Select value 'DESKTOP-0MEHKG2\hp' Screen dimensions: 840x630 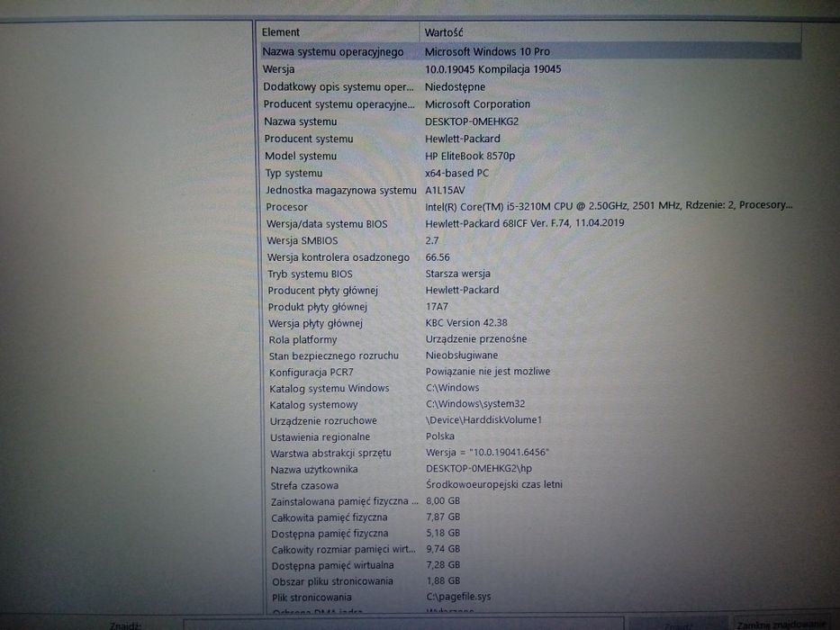click(478, 468)
